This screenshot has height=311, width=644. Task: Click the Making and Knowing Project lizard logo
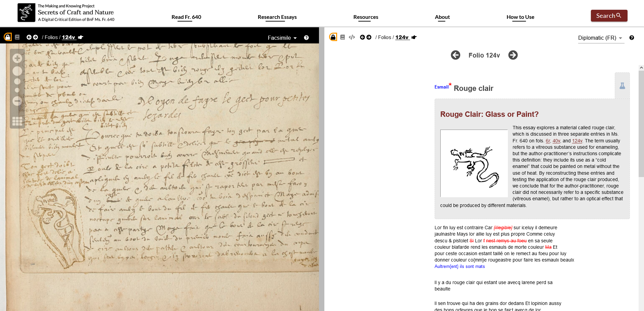click(26, 13)
